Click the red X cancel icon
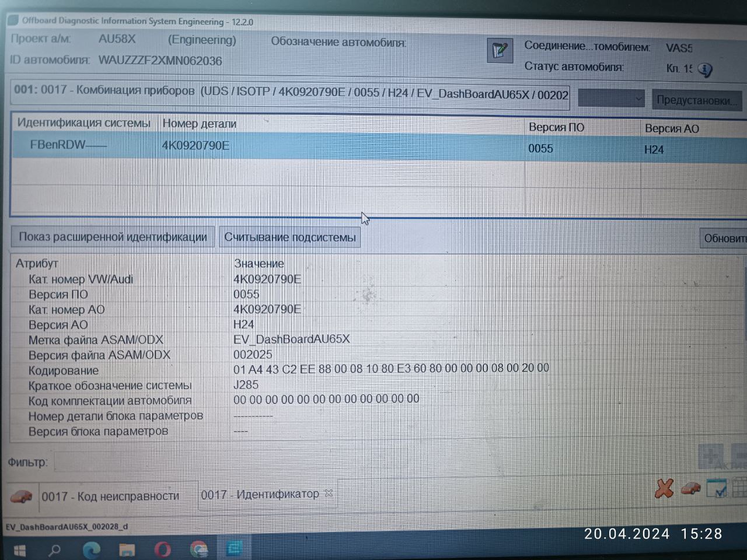Image resolution: width=747 pixels, height=560 pixels. point(664,488)
